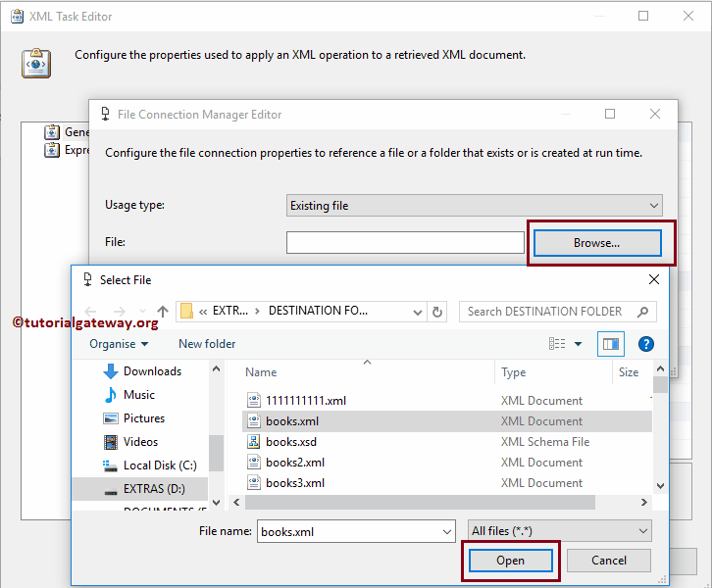Open the file type filter dropdown
Viewport: 712px width, 588px height.
643,531
